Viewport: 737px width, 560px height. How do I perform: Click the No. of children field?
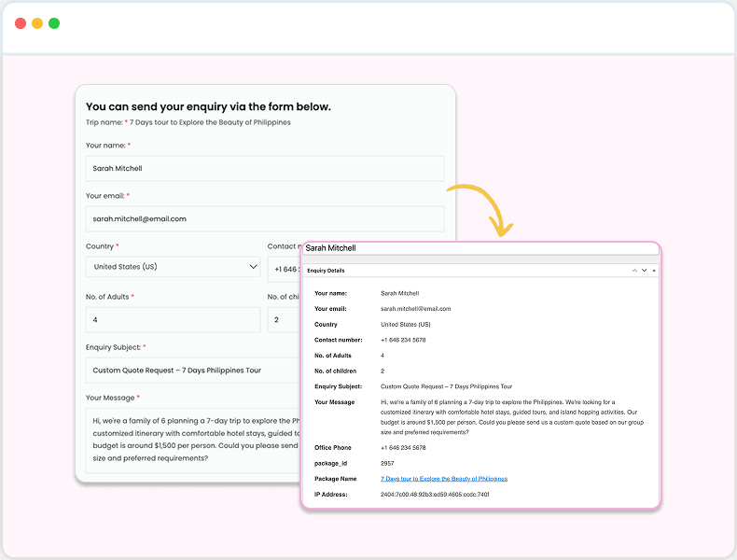pyautogui.click(x=284, y=320)
